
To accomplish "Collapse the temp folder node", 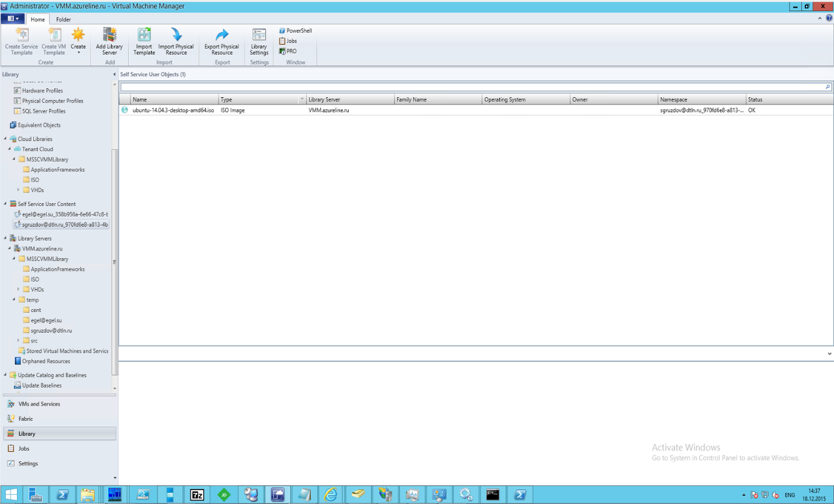I will (14, 300).
